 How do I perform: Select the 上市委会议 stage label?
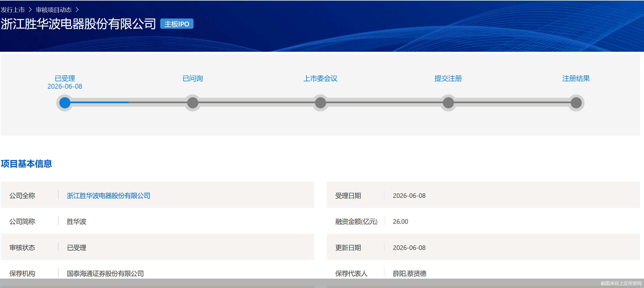coord(320,78)
